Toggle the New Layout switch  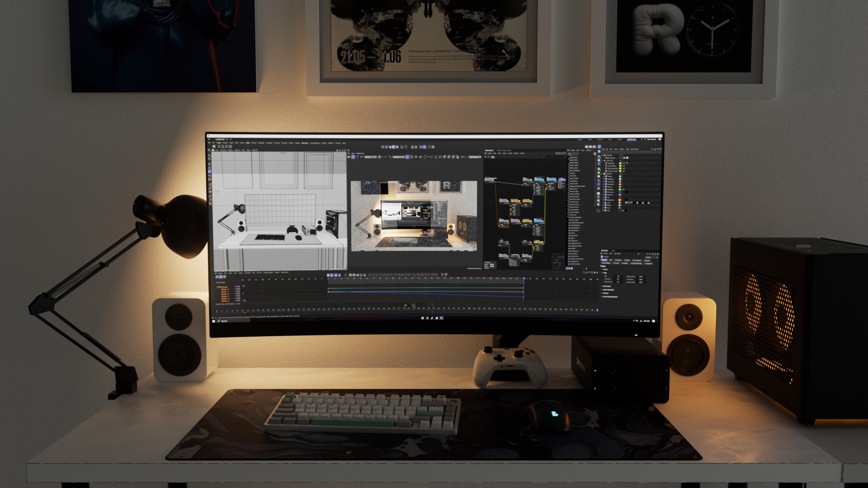point(660,139)
